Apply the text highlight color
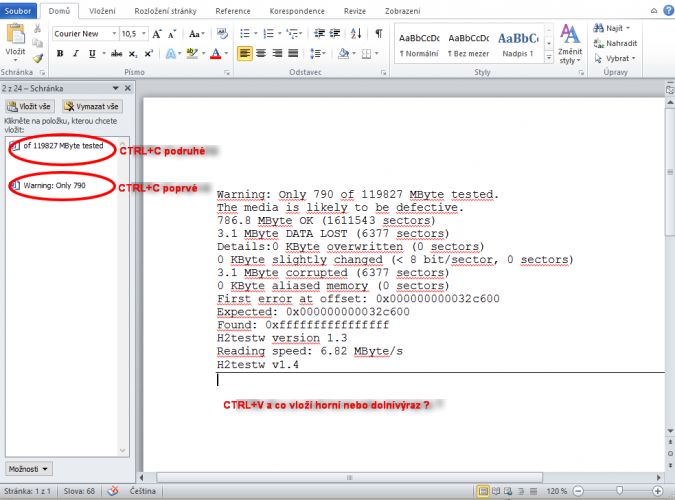This screenshot has height=500, width=675. pyautogui.click(x=192, y=53)
